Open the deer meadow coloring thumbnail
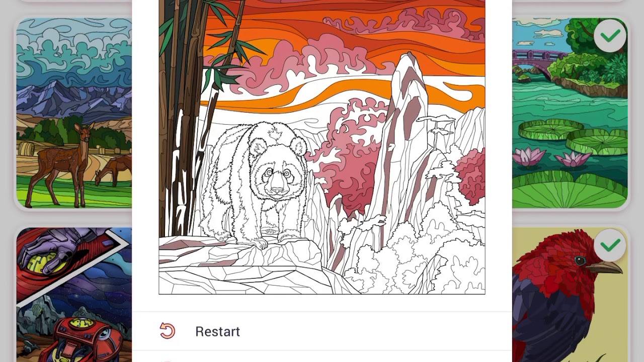The width and height of the screenshot is (644, 362). tap(74, 113)
